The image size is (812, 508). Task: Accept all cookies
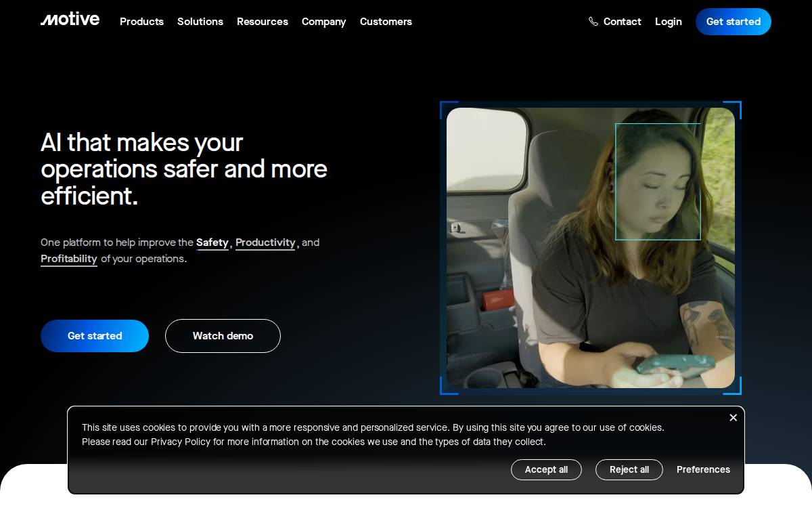coord(546,469)
